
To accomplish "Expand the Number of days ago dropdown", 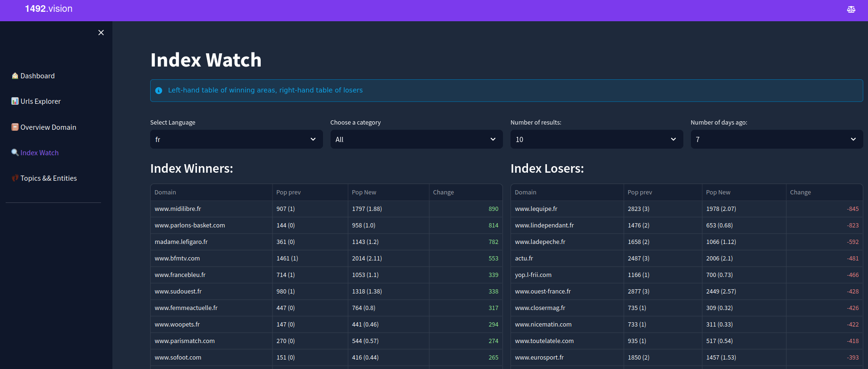I will click(x=776, y=140).
